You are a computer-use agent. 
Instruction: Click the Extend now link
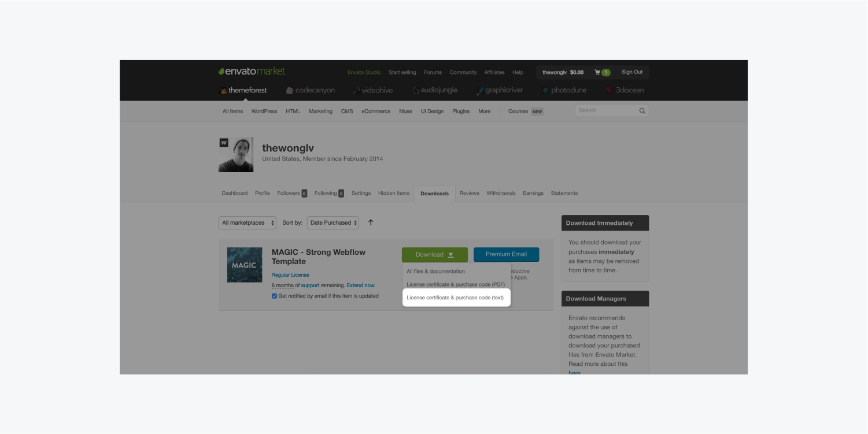click(x=361, y=285)
